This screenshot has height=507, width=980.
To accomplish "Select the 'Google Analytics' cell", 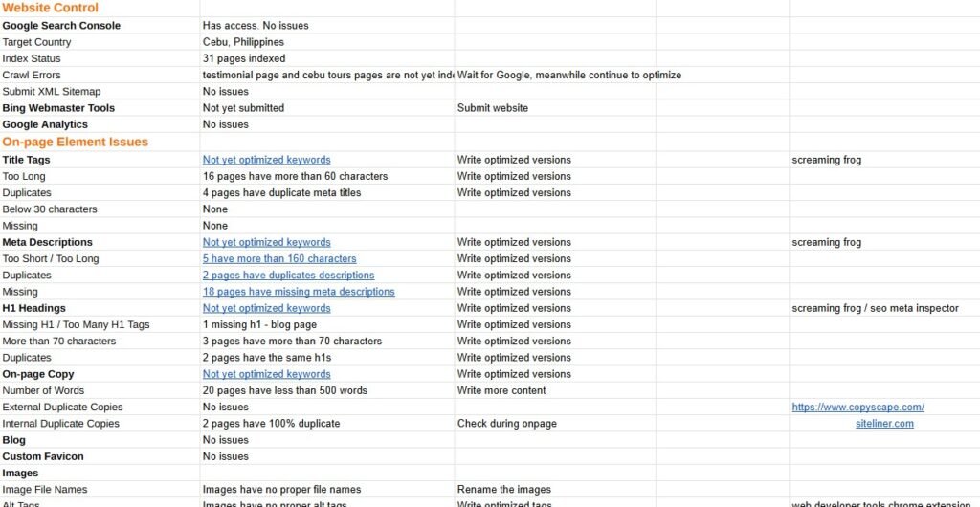I will click(x=100, y=124).
